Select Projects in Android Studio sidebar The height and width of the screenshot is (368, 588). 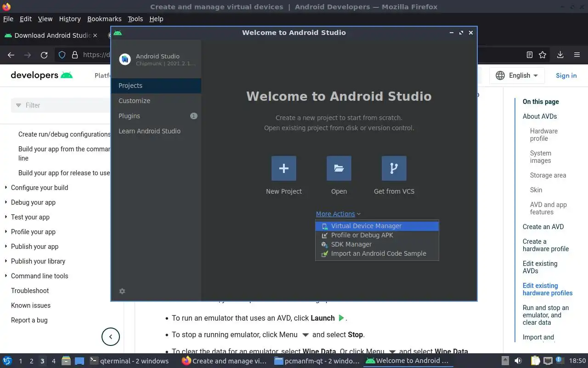click(156, 86)
